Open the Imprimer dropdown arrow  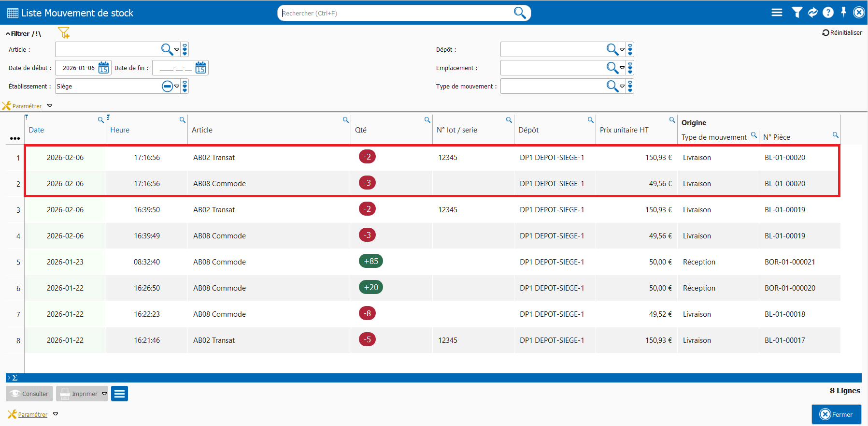pos(104,394)
